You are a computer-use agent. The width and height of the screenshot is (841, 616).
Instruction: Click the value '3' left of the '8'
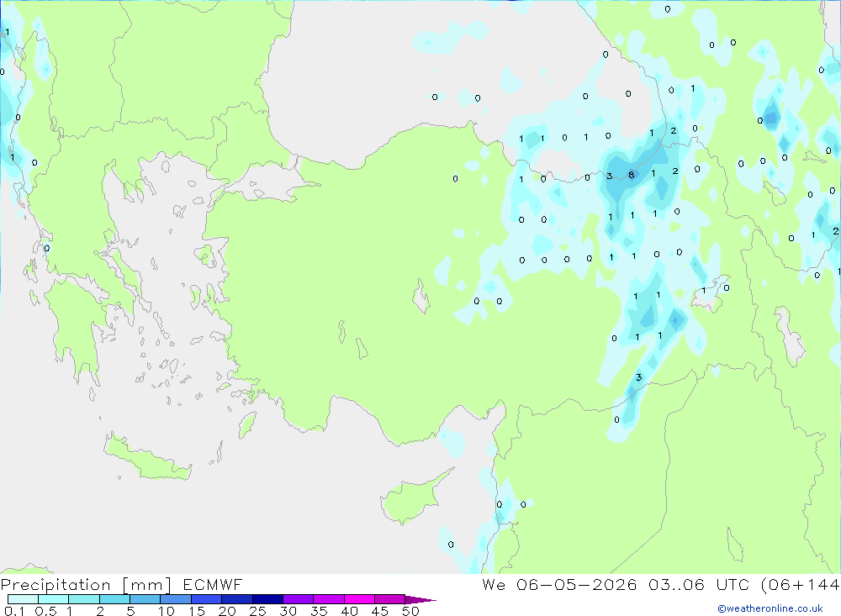(x=609, y=176)
